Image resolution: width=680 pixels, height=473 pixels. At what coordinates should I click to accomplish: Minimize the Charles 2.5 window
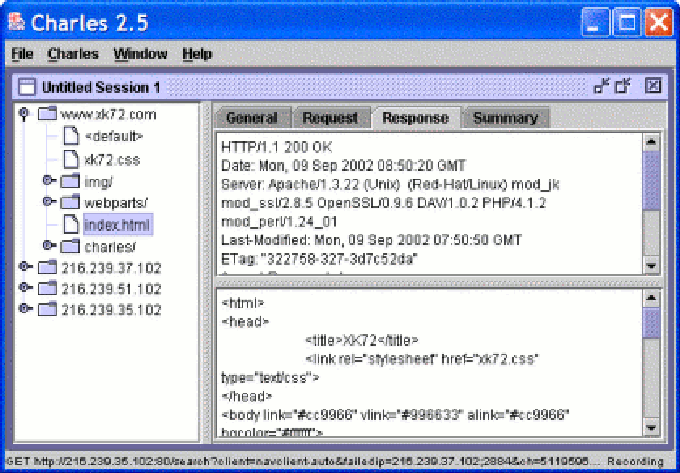595,23
